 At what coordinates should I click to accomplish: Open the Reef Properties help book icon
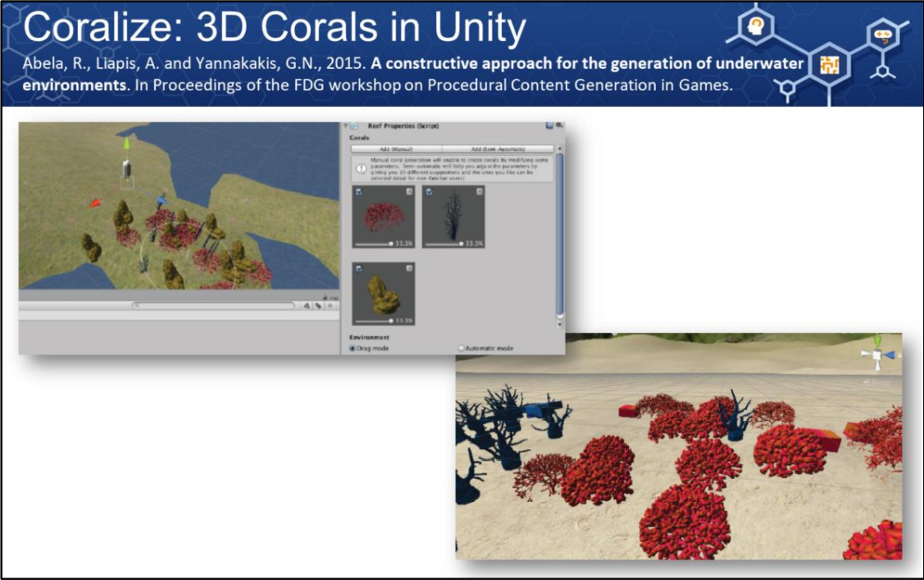[549, 126]
